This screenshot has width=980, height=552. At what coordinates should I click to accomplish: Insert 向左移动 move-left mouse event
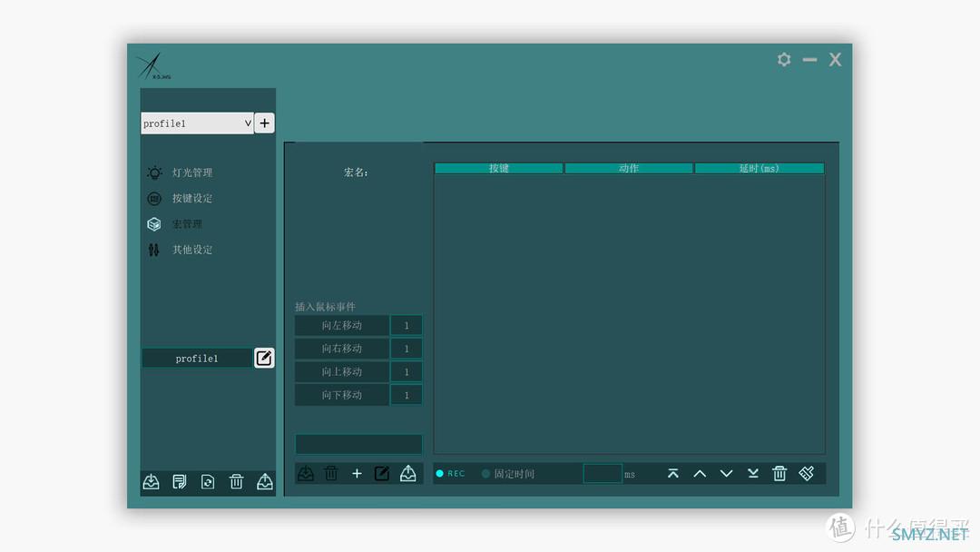(x=342, y=325)
